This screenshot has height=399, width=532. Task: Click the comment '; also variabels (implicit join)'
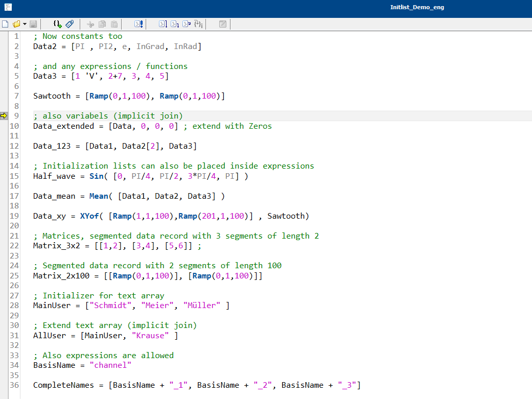click(x=108, y=116)
